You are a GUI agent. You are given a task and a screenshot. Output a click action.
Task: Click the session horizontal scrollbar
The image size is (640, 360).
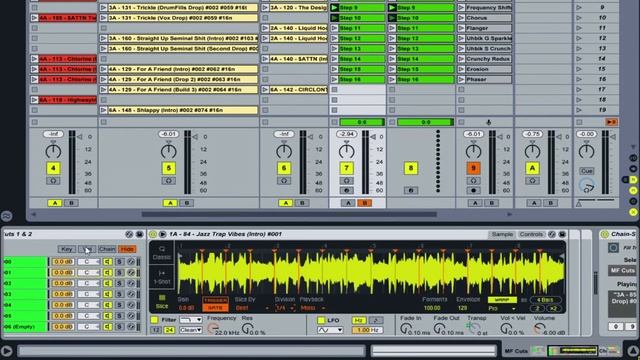(x=289, y=214)
